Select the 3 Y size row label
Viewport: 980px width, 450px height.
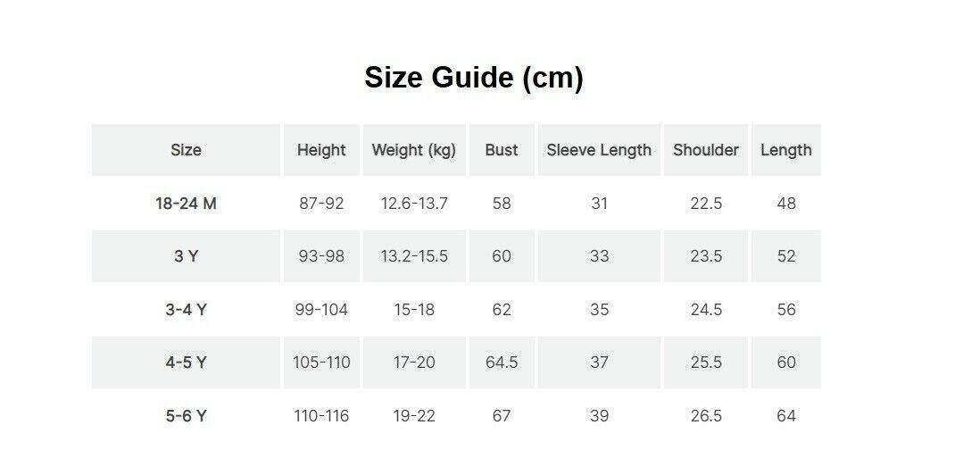(x=186, y=256)
